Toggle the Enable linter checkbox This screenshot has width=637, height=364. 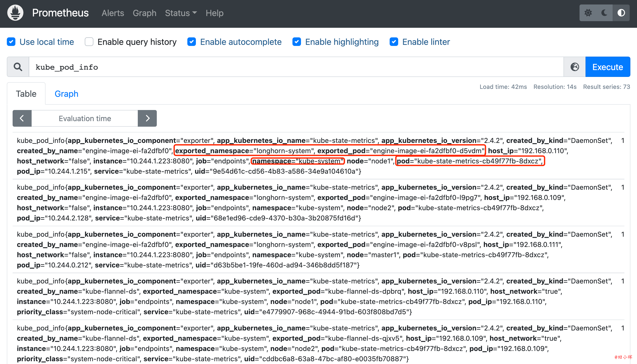click(x=394, y=42)
